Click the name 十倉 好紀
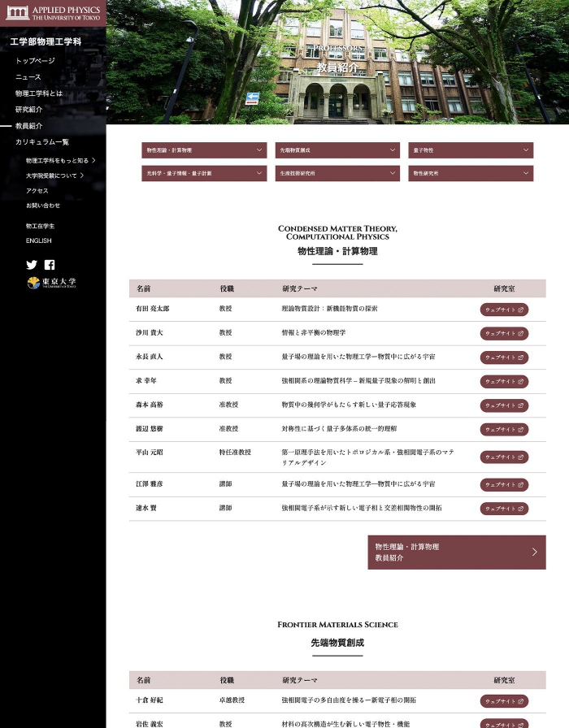Image resolution: width=569 pixels, height=728 pixels. coord(149,700)
